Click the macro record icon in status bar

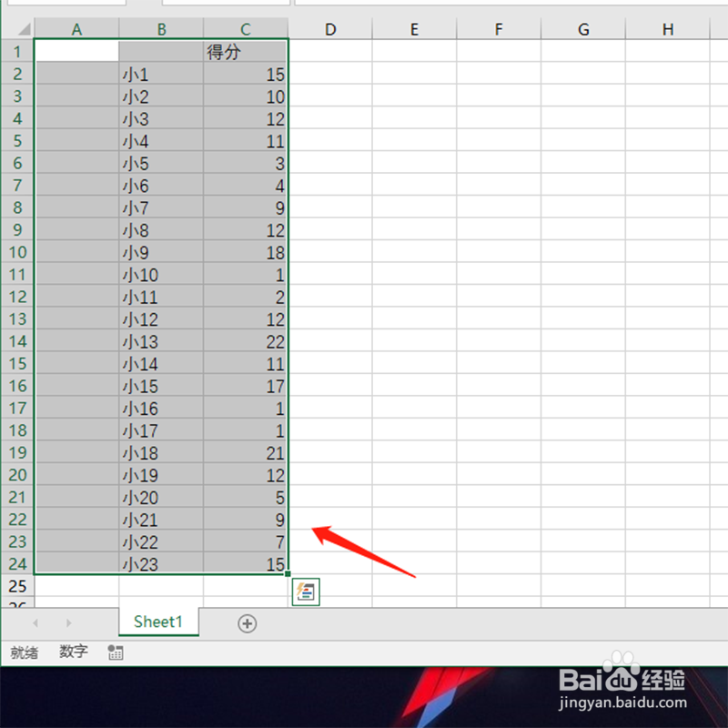pyautogui.click(x=116, y=652)
